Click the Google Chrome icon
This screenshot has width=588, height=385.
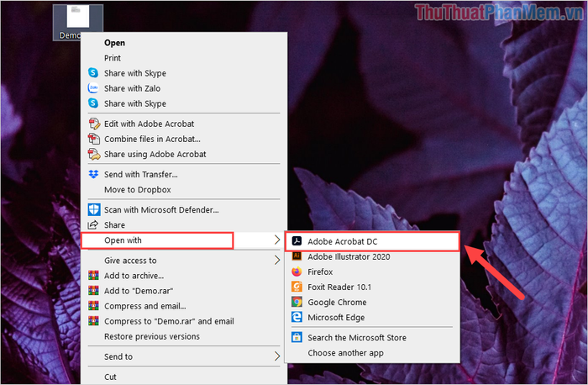tap(297, 302)
